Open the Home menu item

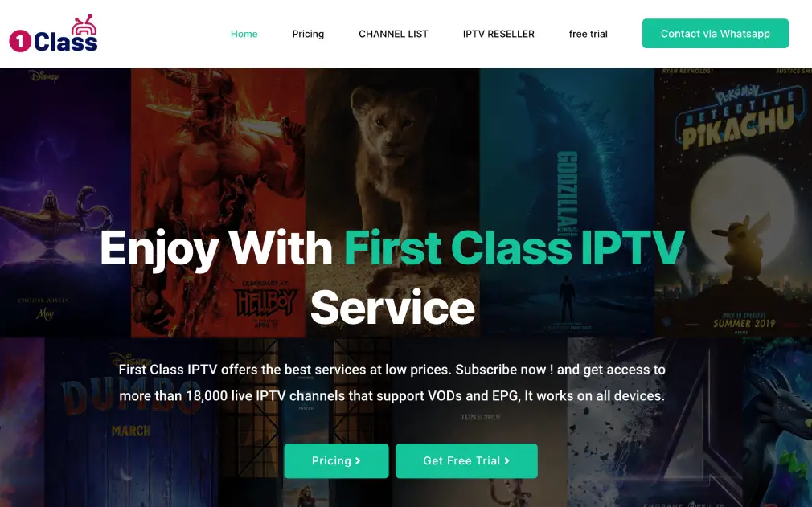point(244,34)
